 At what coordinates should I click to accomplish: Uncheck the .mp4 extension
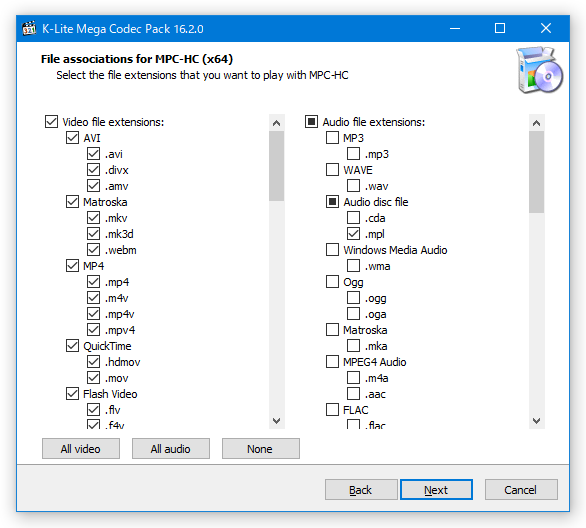(93, 282)
